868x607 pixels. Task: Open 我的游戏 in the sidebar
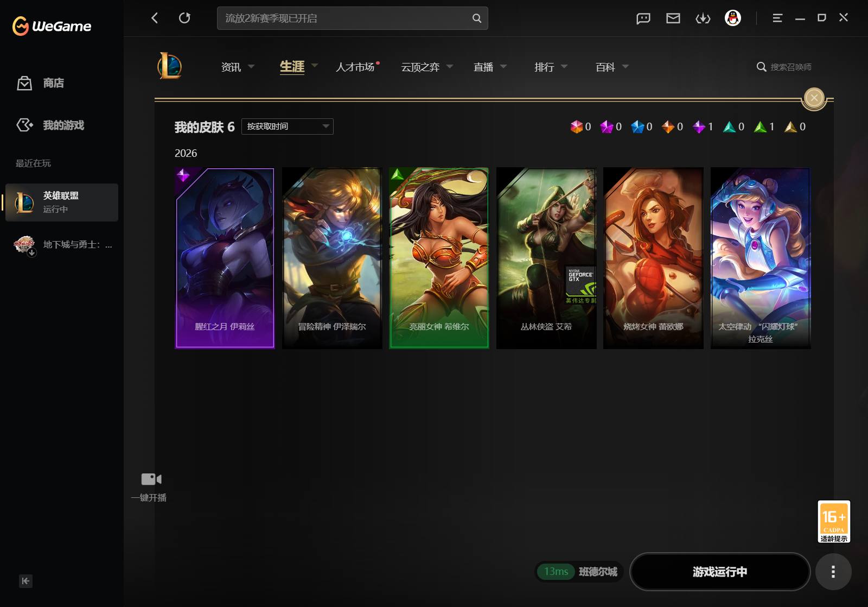point(50,125)
